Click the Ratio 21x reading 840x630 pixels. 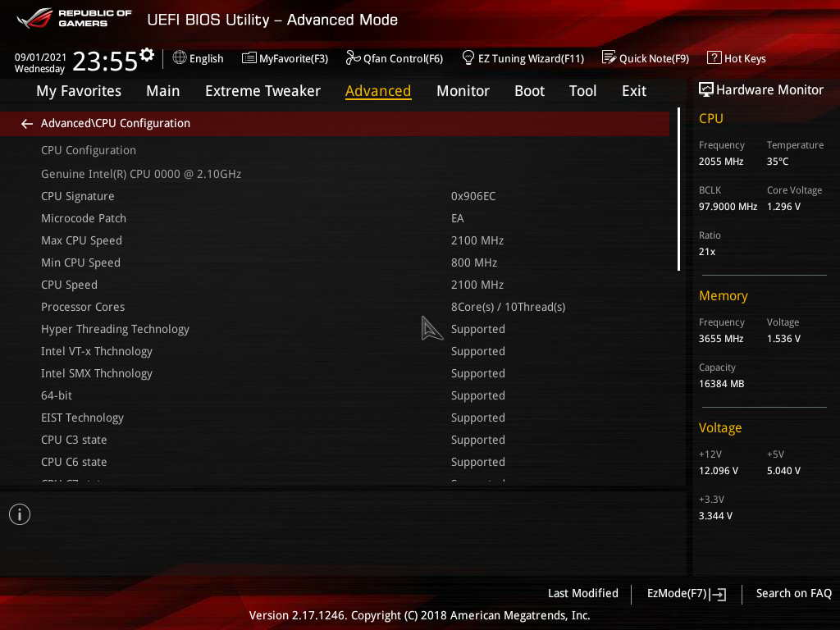[706, 252]
